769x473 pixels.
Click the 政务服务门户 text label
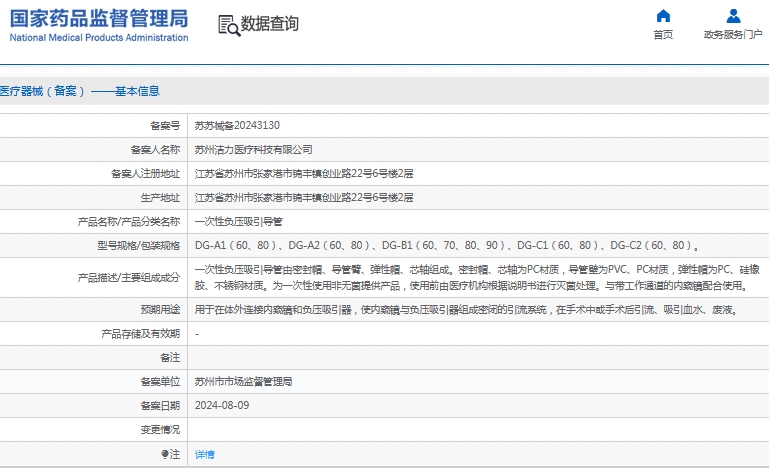733,34
